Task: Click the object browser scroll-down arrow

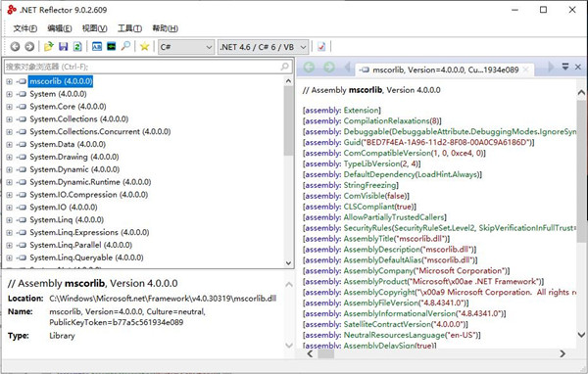Action: pos(288,263)
